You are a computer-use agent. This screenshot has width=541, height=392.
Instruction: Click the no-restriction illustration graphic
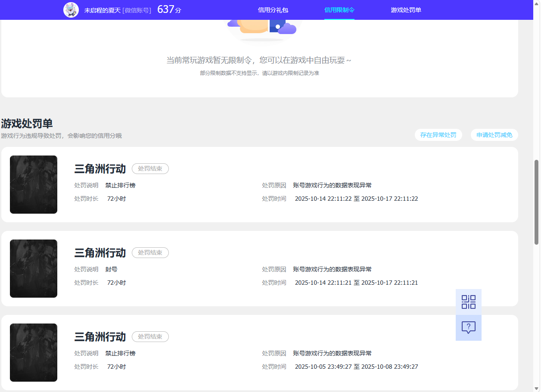[x=262, y=30]
